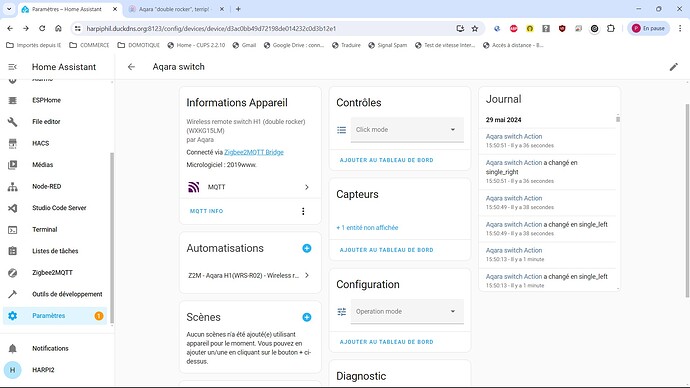Image resolution: width=690 pixels, height=388 pixels.
Task: Edit device with the pencil icon
Action: click(674, 67)
